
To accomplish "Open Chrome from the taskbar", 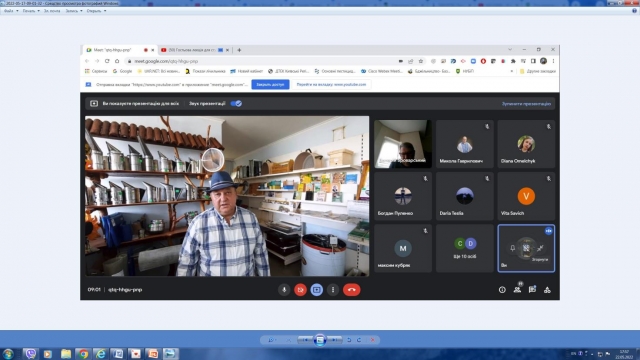I will 83,353.
